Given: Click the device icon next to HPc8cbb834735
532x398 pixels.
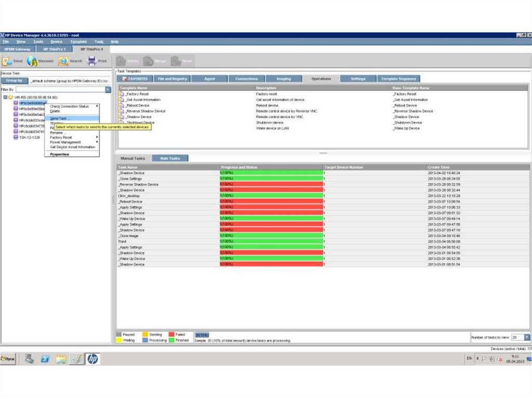Looking at the screenshot, I should tap(16, 126).
